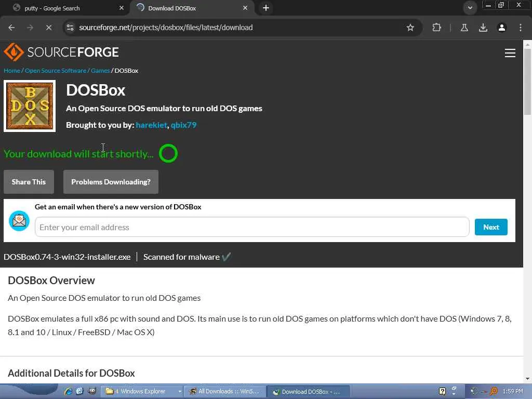Stop loading the page
Viewport: 532px width, 399px height.
pos(48,28)
